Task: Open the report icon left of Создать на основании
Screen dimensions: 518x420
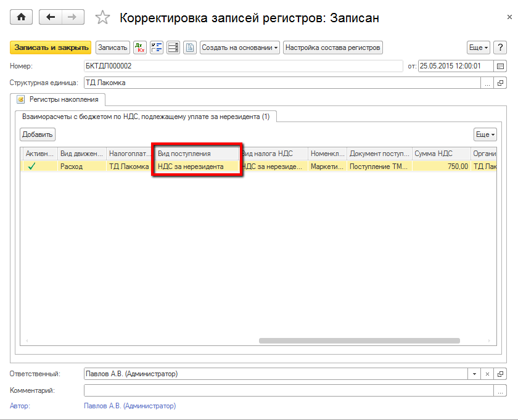Action: pos(189,47)
